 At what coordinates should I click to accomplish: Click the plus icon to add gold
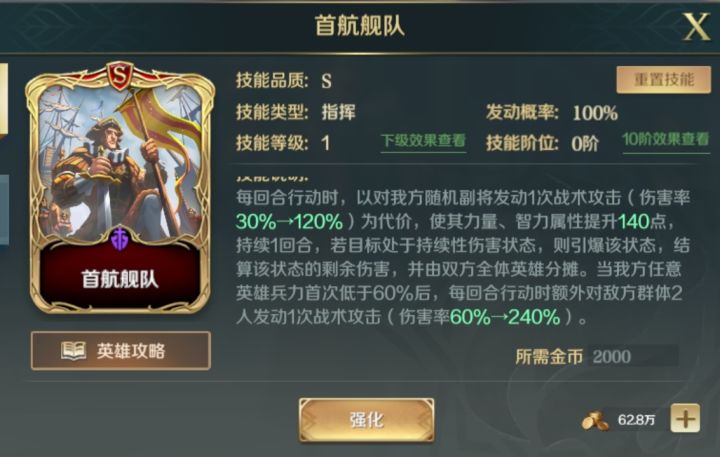click(x=685, y=418)
